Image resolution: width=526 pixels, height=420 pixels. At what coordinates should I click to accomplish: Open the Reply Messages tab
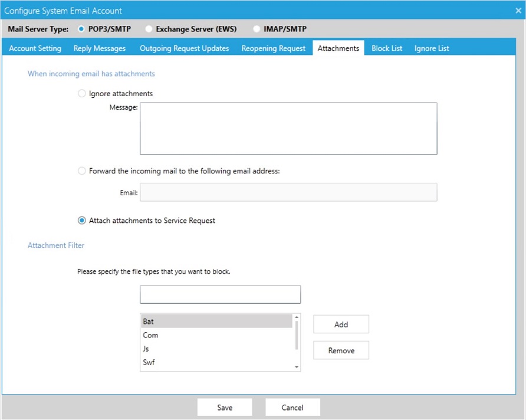tap(99, 48)
